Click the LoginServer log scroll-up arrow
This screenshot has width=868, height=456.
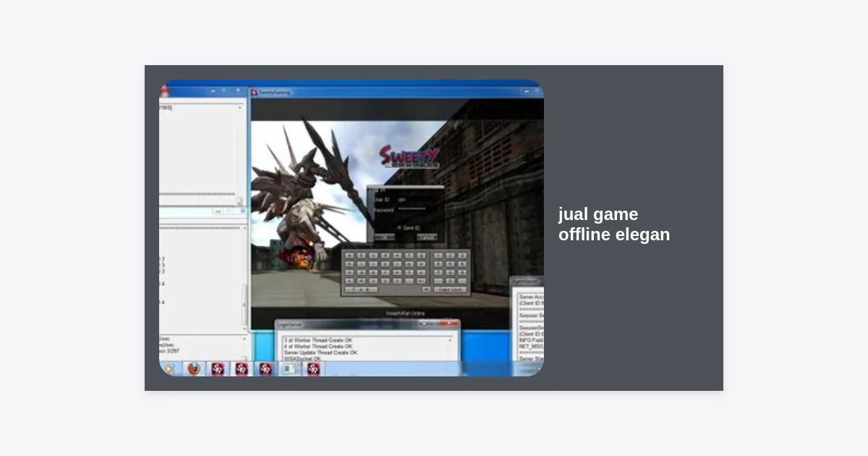point(450,339)
